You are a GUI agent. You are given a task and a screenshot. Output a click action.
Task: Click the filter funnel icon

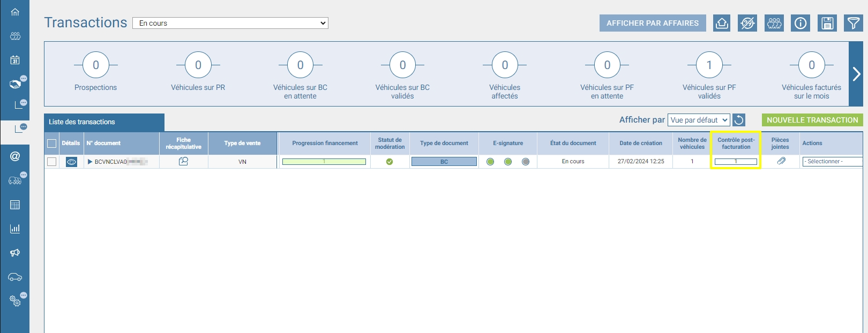click(852, 23)
